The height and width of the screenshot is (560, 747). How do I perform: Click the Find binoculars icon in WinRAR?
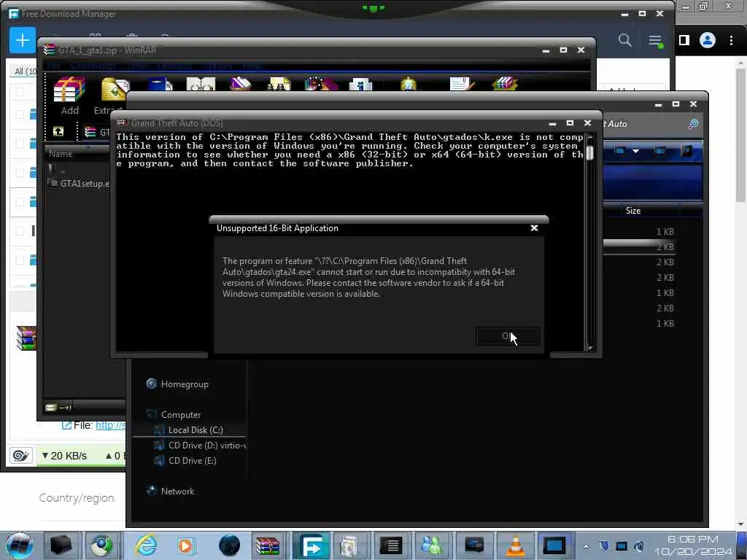click(279, 84)
